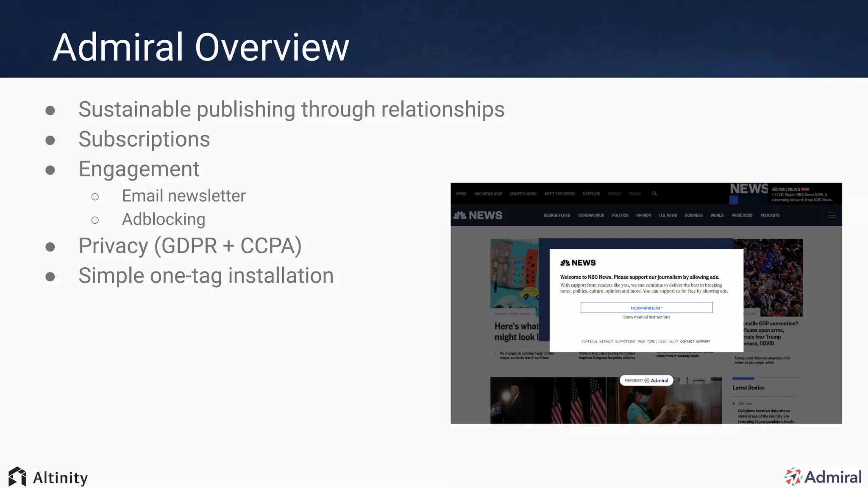Screen dimensions: 868x488
Task: Click Continue without supporting this time
Action: tap(618, 341)
